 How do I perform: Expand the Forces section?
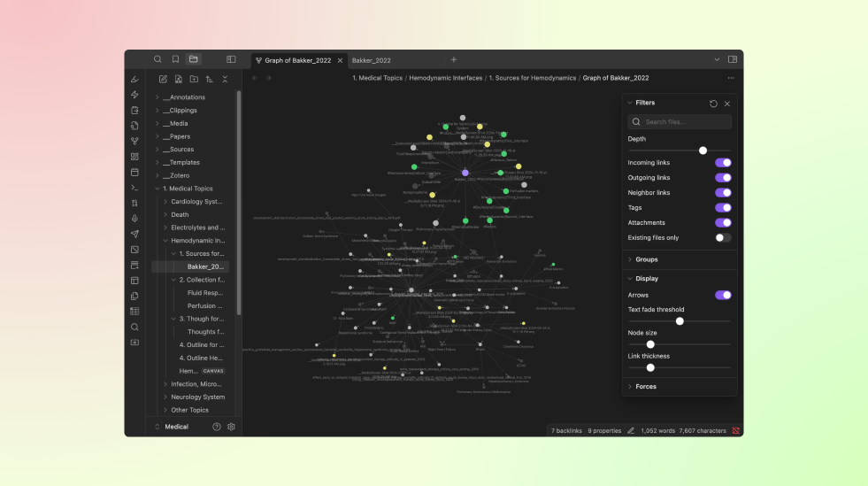[646, 387]
